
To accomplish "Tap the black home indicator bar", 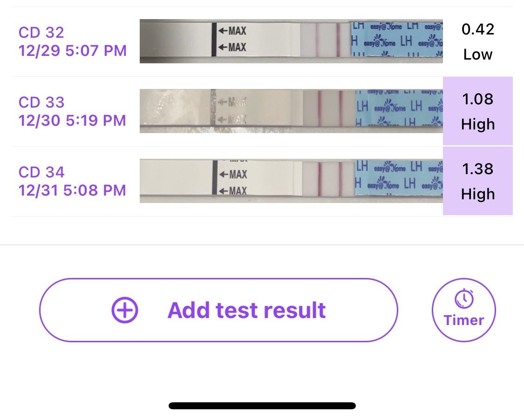I will [x=262, y=406].
